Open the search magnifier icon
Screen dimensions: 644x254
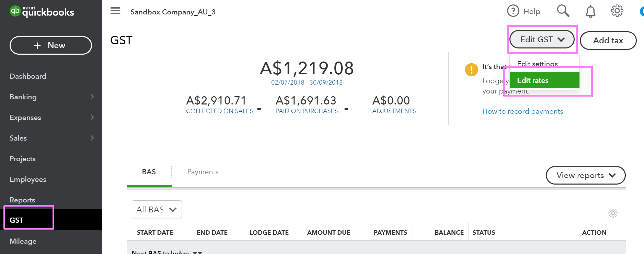(x=563, y=11)
